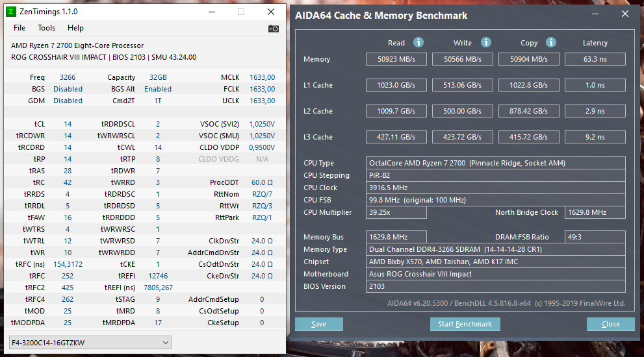
Task: Click the GDM value Disabled
Action: click(68, 101)
